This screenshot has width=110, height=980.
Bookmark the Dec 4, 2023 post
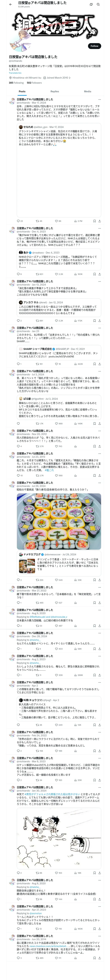coord(95,274)
